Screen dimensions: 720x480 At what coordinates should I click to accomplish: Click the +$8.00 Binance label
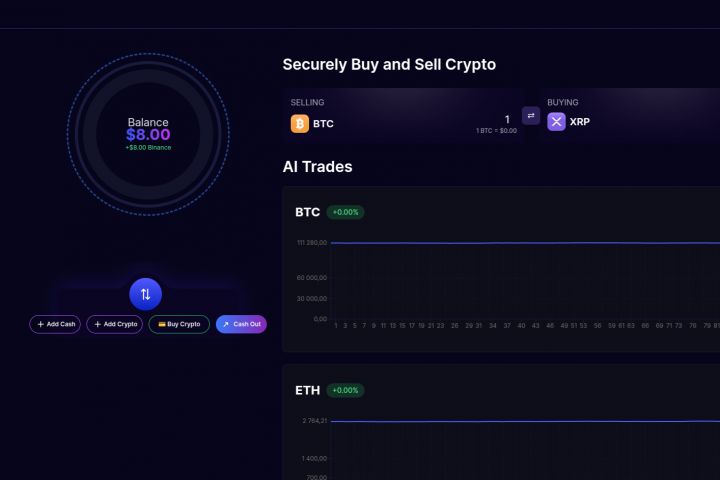pos(148,147)
